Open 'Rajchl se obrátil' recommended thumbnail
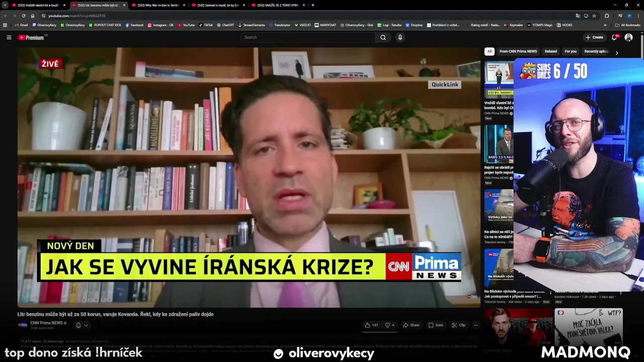This screenshot has height=362, width=644. pyautogui.click(x=499, y=143)
